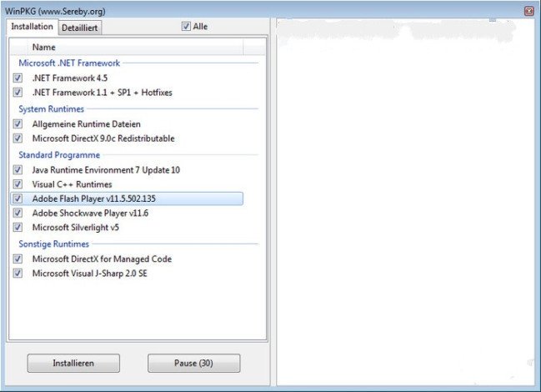Select the System Runtimes group header

(51, 109)
